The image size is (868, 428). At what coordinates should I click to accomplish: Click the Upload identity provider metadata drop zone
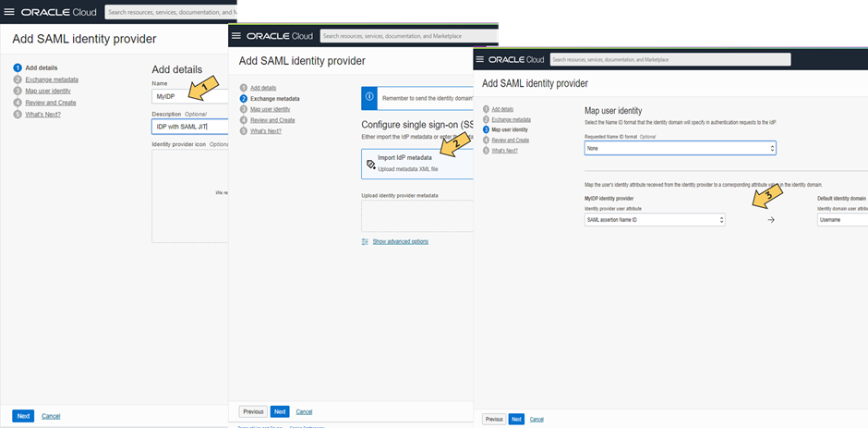click(x=417, y=216)
